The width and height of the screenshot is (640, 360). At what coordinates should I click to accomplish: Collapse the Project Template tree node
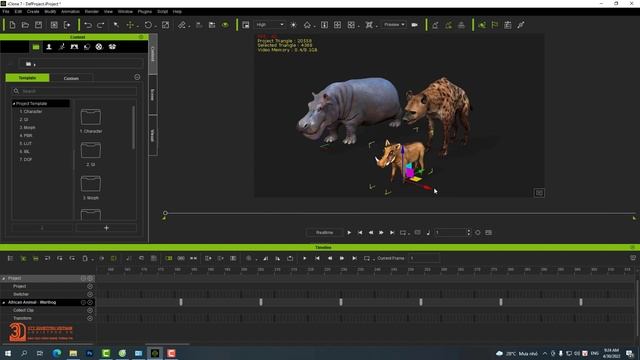tap(14, 104)
